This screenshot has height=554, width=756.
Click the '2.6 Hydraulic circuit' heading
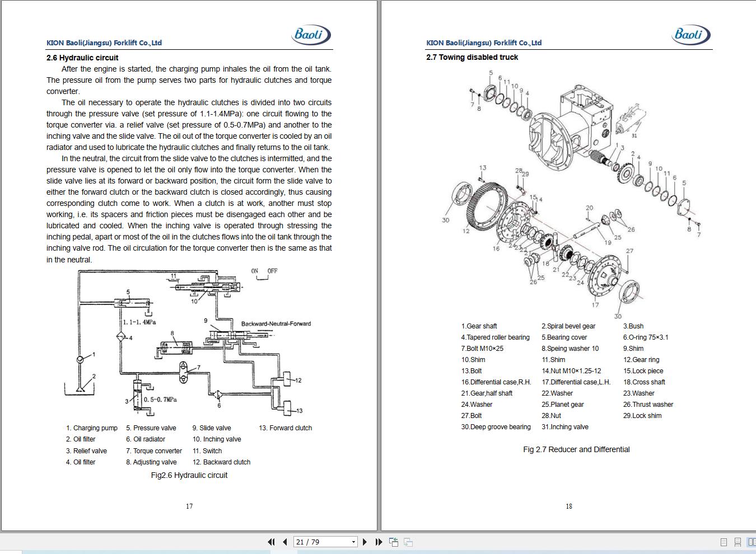pos(82,58)
